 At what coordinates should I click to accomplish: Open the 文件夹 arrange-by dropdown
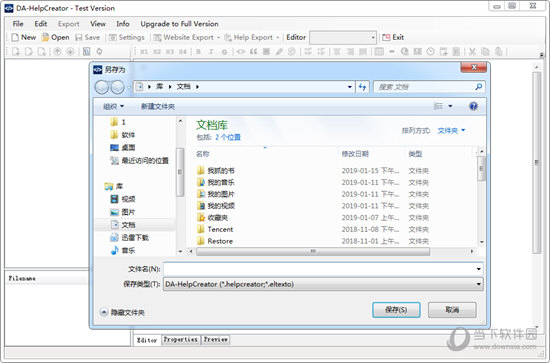pos(451,130)
